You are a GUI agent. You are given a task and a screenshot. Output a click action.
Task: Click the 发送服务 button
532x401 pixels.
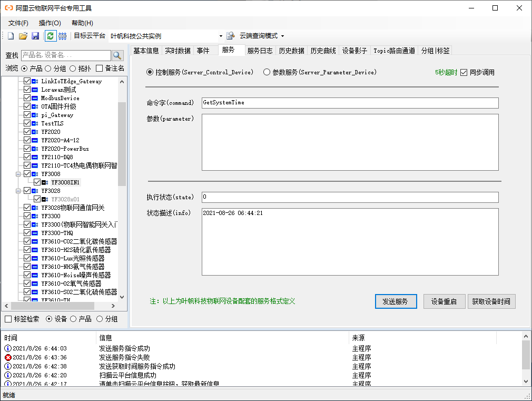coord(396,301)
